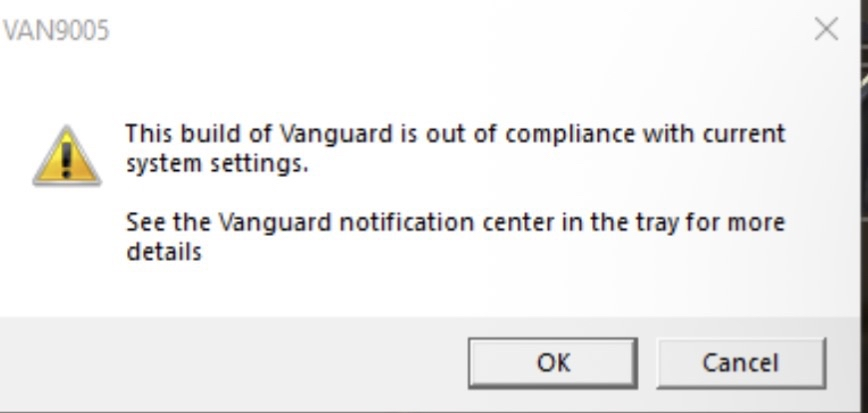This screenshot has width=868, height=413.
Task: Click the VAN9005 title text
Action: 56,31
